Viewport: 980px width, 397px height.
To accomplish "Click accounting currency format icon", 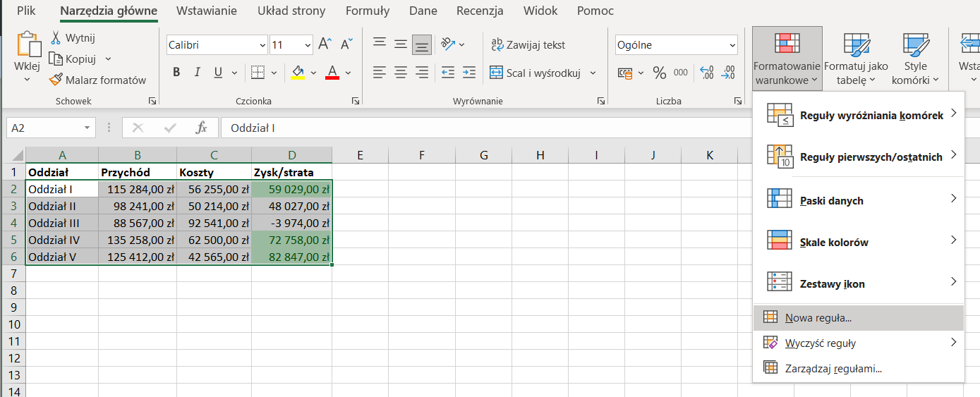I will coord(624,73).
